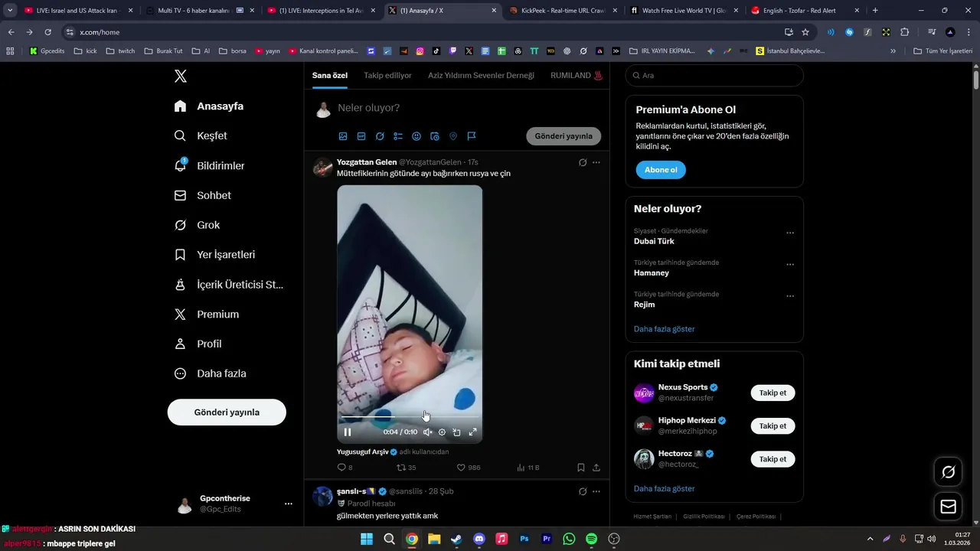
Task: Open Chrome tab search dropdown
Action: (x=10, y=11)
